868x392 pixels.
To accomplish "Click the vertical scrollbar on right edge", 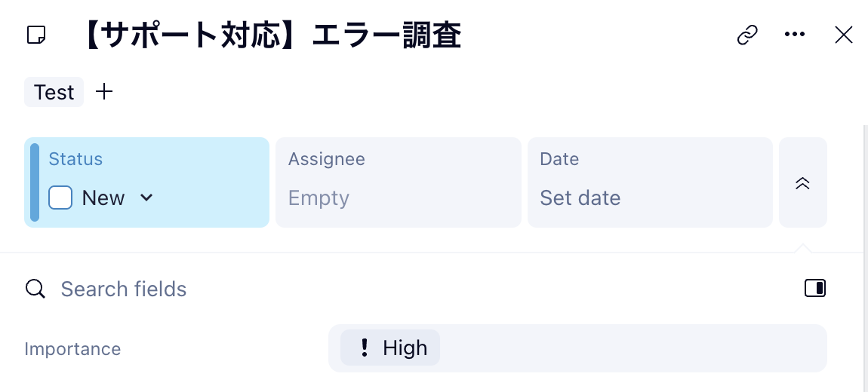I will click(x=865, y=256).
